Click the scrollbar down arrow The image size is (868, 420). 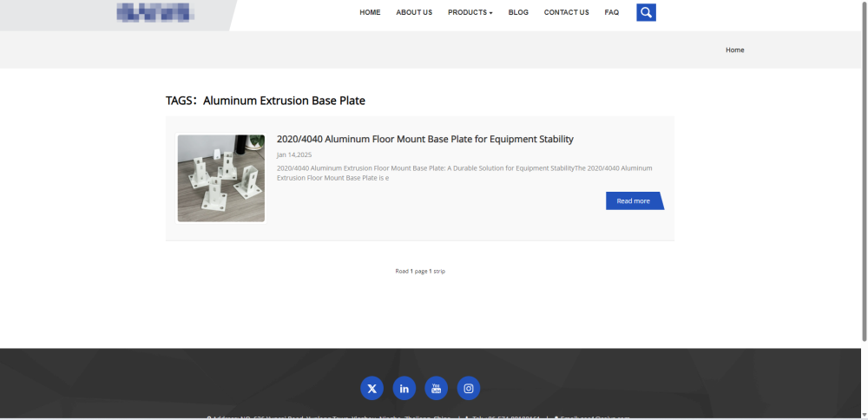[865, 415]
